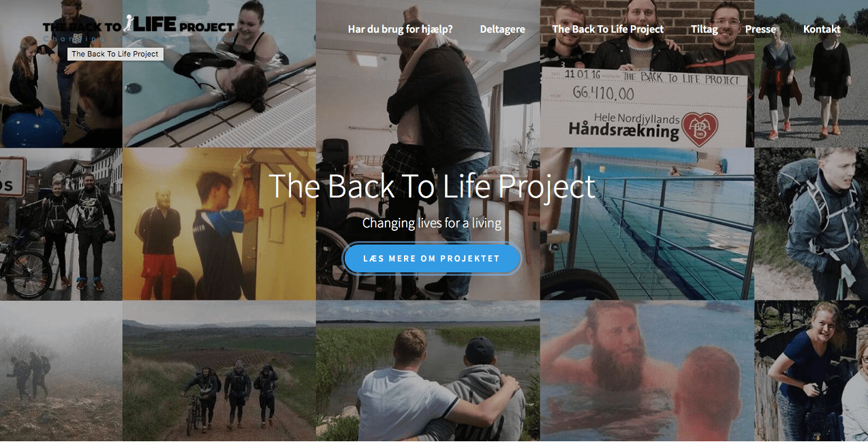Select The Back To Life Project nav link
The height and width of the screenshot is (444, 868).
608,29
